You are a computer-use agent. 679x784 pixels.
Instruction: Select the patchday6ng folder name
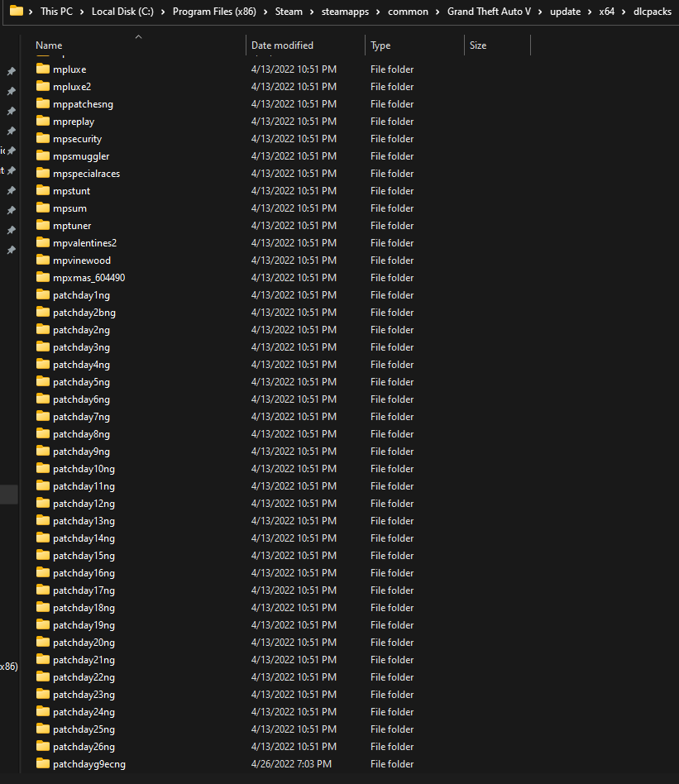pos(82,399)
